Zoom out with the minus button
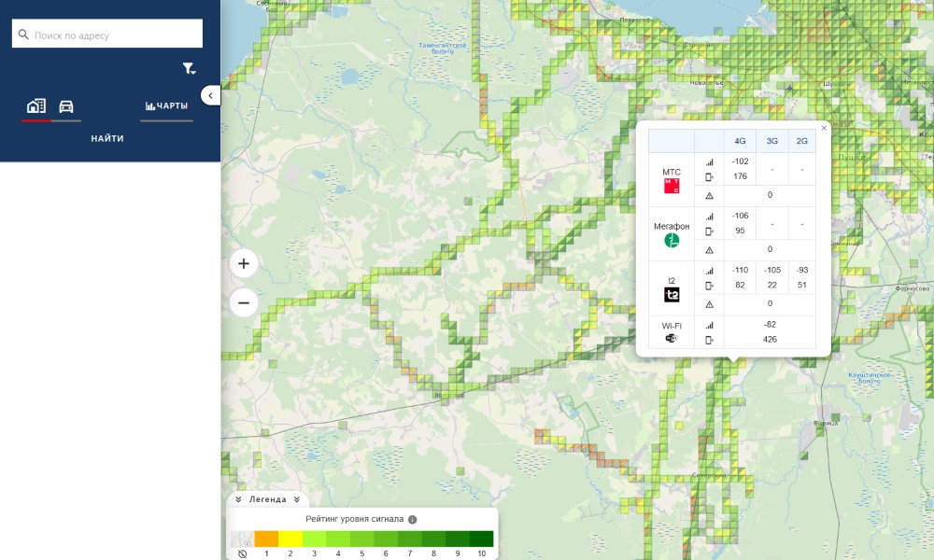 coord(244,303)
